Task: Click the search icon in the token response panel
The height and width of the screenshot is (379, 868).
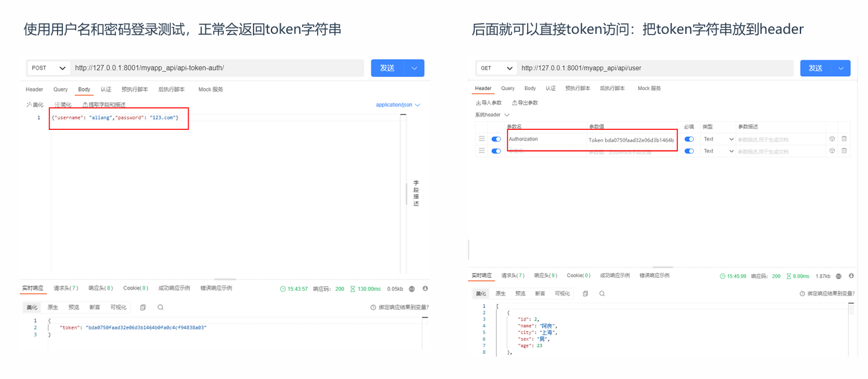Action: pos(160,307)
